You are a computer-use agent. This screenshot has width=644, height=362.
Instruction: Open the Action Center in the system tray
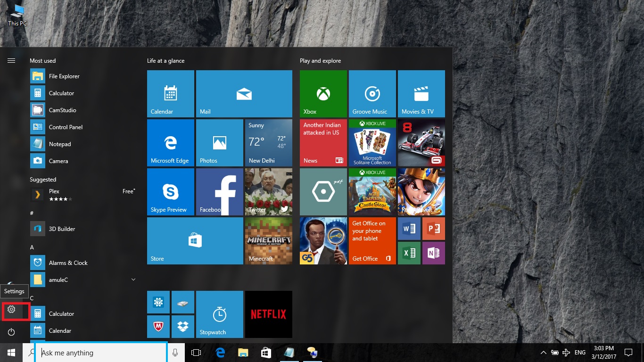point(628,353)
